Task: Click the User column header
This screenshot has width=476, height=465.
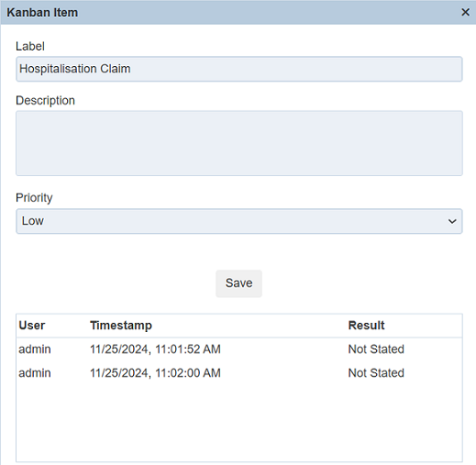Action: pos(32,326)
